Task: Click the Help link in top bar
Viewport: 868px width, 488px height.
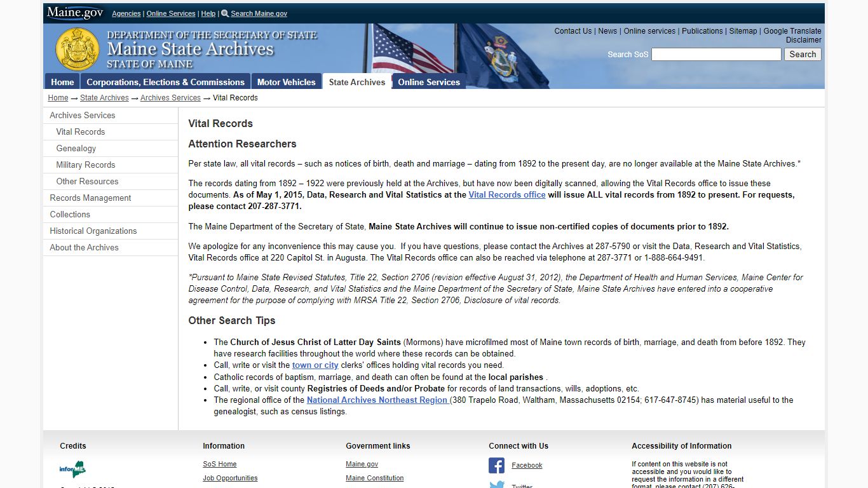Action: [208, 13]
